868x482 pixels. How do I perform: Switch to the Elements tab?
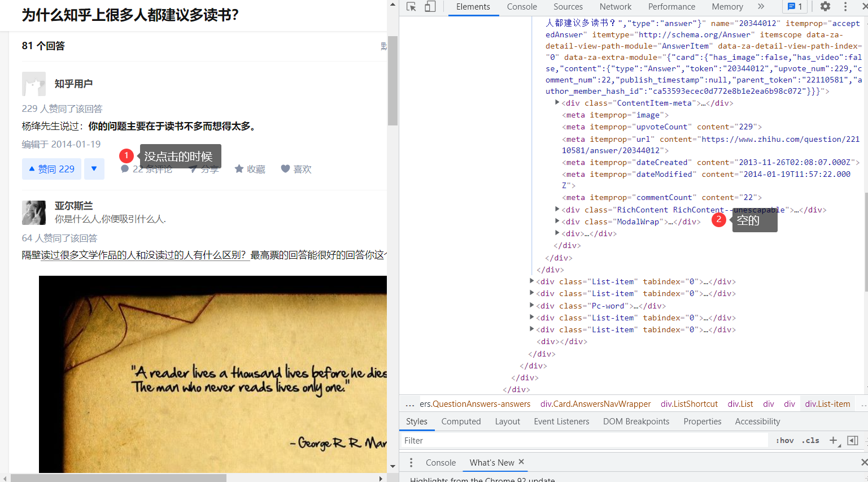[x=473, y=7]
